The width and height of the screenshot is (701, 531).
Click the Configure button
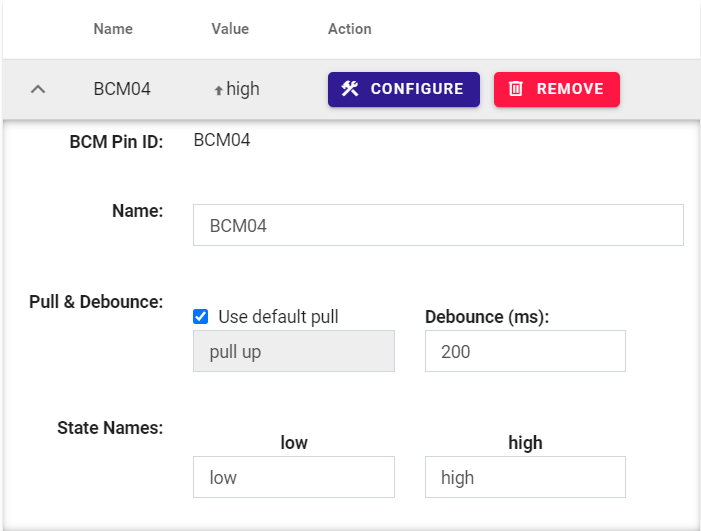[404, 89]
